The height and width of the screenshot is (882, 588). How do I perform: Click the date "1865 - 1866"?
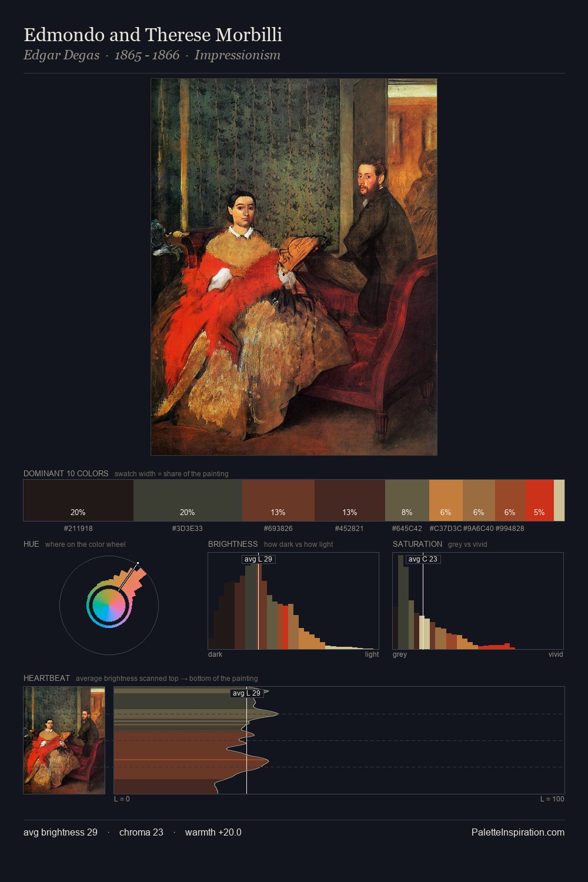pyautogui.click(x=147, y=55)
